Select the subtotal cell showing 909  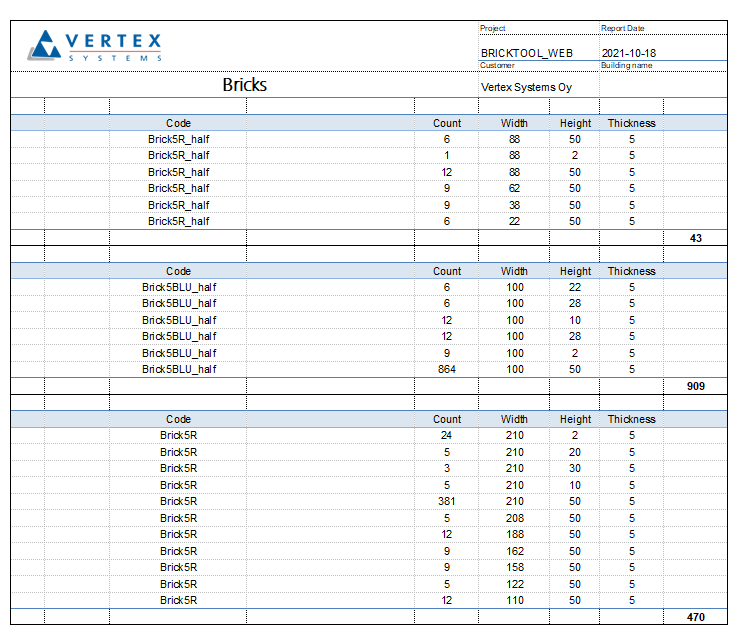pyautogui.click(x=695, y=386)
